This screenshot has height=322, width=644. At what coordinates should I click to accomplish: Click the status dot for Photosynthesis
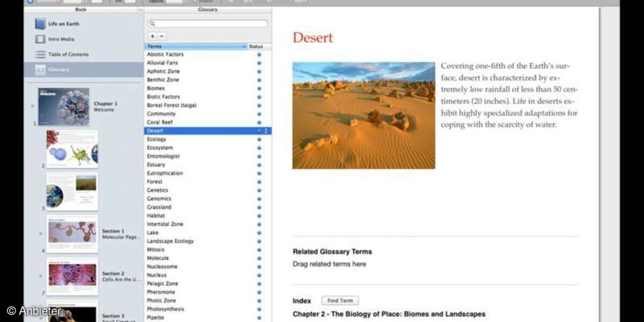259,309
